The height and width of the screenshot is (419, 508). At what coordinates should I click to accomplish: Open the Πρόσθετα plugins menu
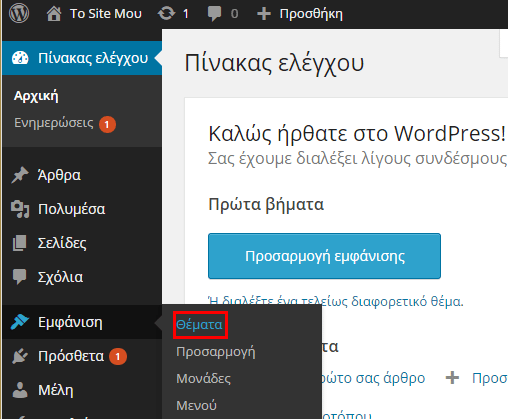pos(71,356)
